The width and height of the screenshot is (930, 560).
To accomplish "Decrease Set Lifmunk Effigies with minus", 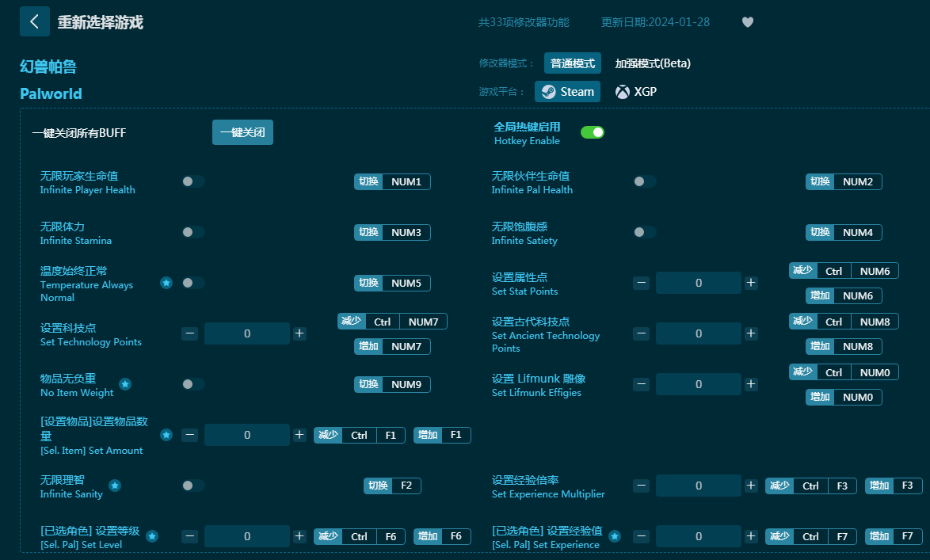I will click(641, 384).
